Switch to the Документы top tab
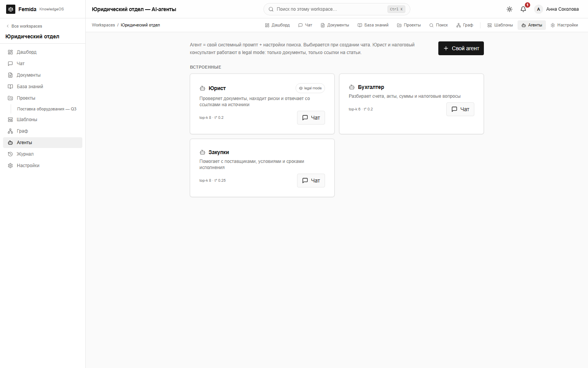 (335, 25)
